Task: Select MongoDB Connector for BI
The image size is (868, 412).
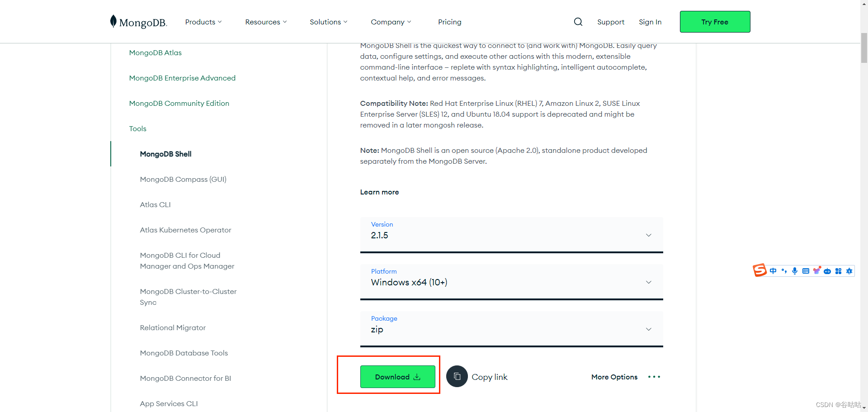Action: point(185,378)
